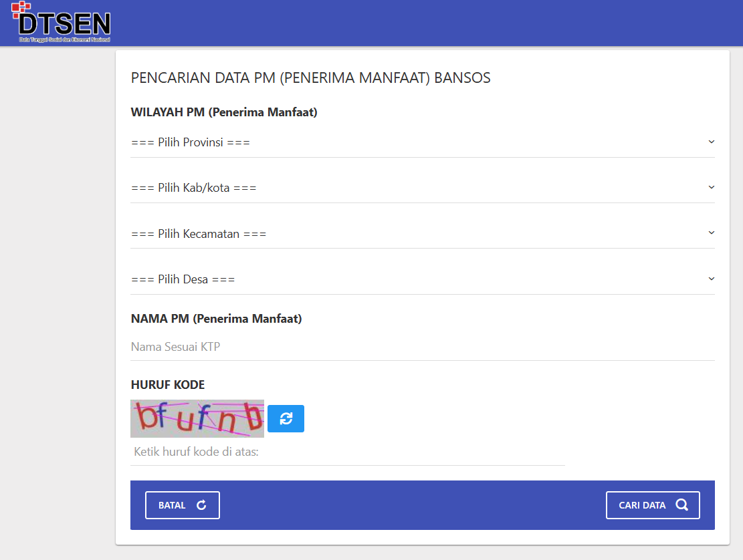
Task: Click the HURUF KODE label
Action: pos(168,385)
